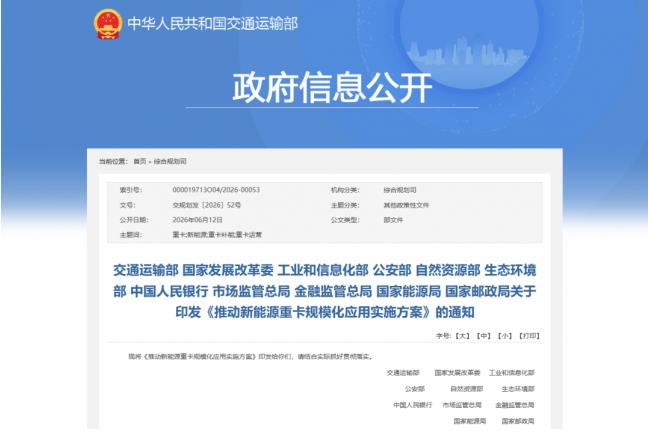The width and height of the screenshot is (648, 432).
Task: Click signatory 国家发展改革委 in the body
Action: point(457,373)
